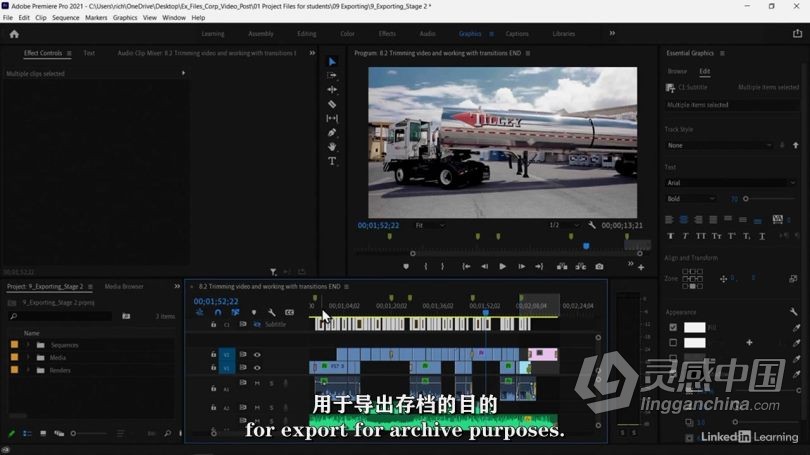Play the program monitor
The width and height of the screenshot is (810, 455).
(x=502, y=266)
